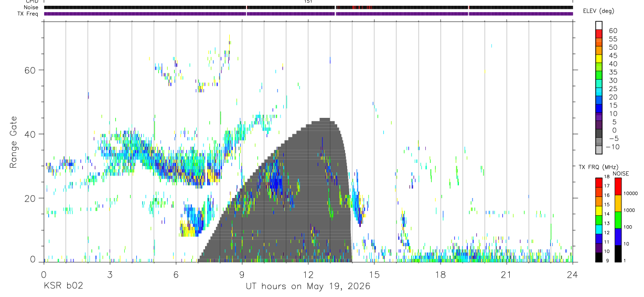
Task: Click the green segment of the NOISE color bar
Action: point(618,220)
